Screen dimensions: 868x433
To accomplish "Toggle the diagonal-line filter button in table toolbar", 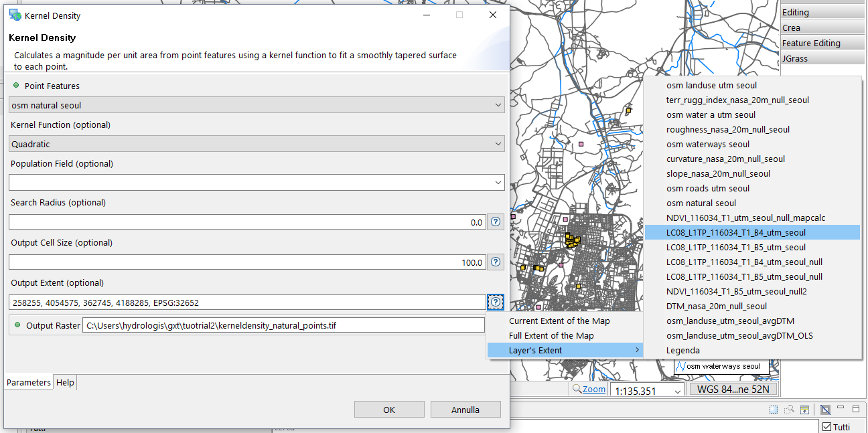I will (825, 410).
